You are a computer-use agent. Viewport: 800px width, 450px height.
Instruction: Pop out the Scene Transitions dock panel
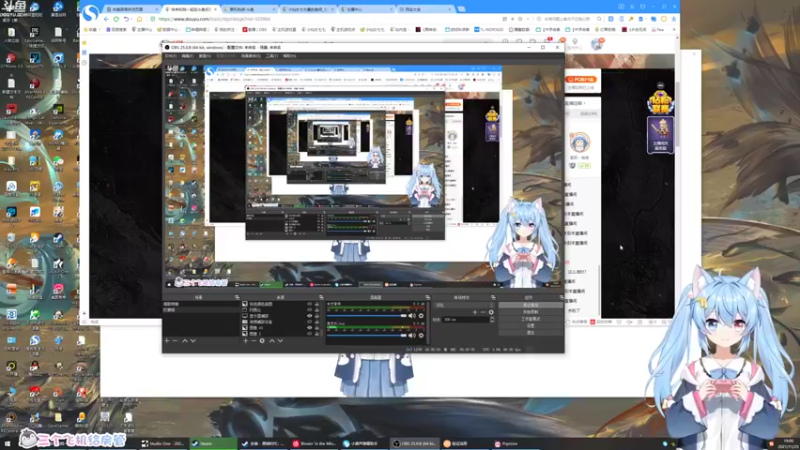(493, 297)
